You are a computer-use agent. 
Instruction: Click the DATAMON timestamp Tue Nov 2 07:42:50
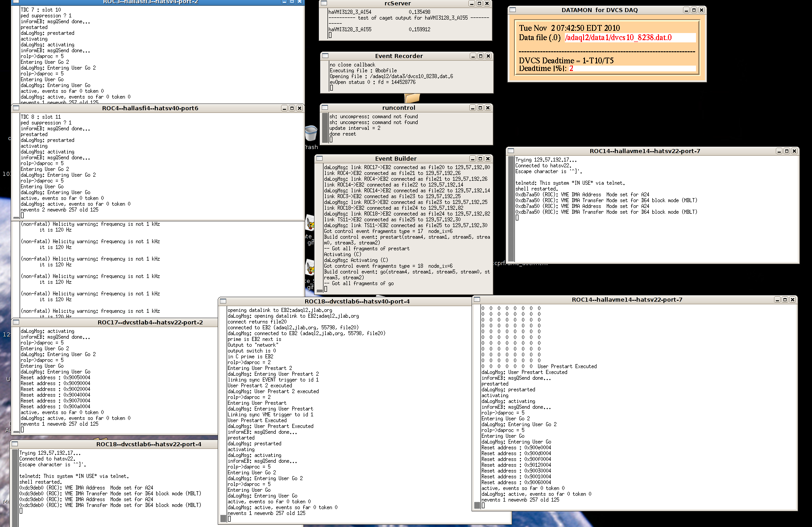pyautogui.click(x=569, y=28)
